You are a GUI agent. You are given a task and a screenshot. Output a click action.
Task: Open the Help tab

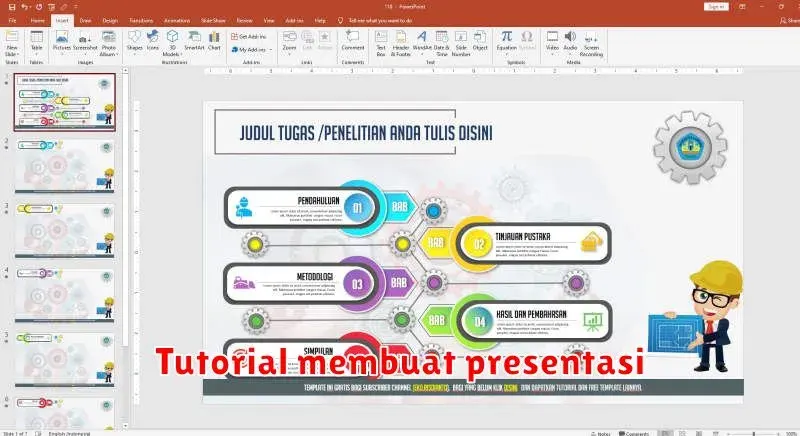320,20
